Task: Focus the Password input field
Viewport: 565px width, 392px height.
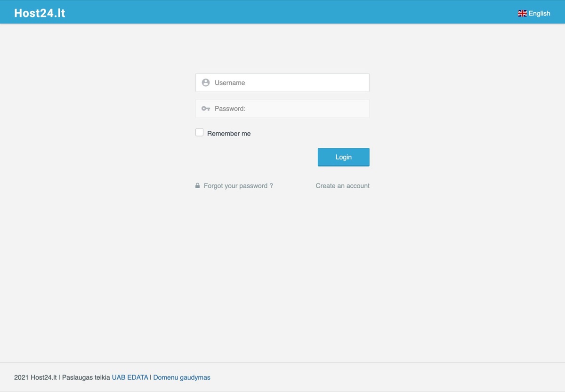Action: [282, 109]
